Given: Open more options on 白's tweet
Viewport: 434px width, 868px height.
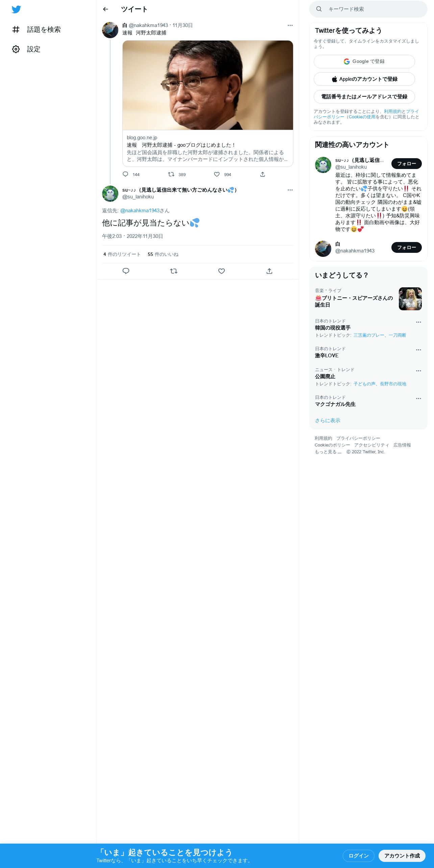Looking at the screenshot, I should tap(290, 25).
